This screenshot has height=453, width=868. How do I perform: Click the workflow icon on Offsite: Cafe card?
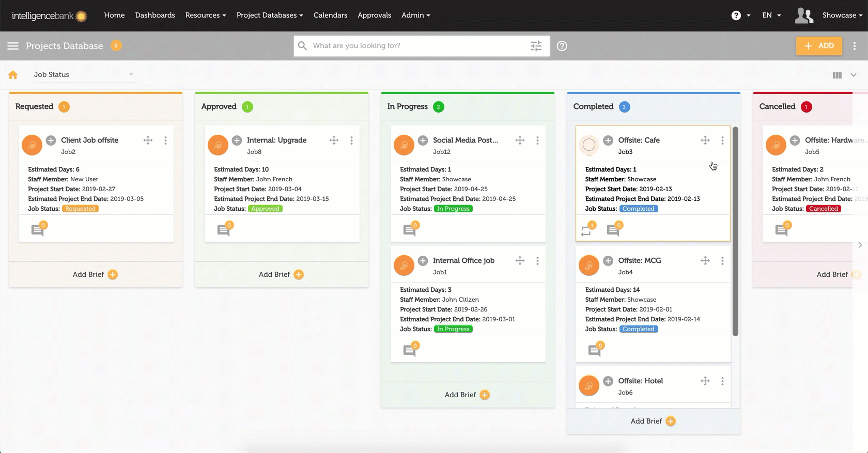pos(586,230)
